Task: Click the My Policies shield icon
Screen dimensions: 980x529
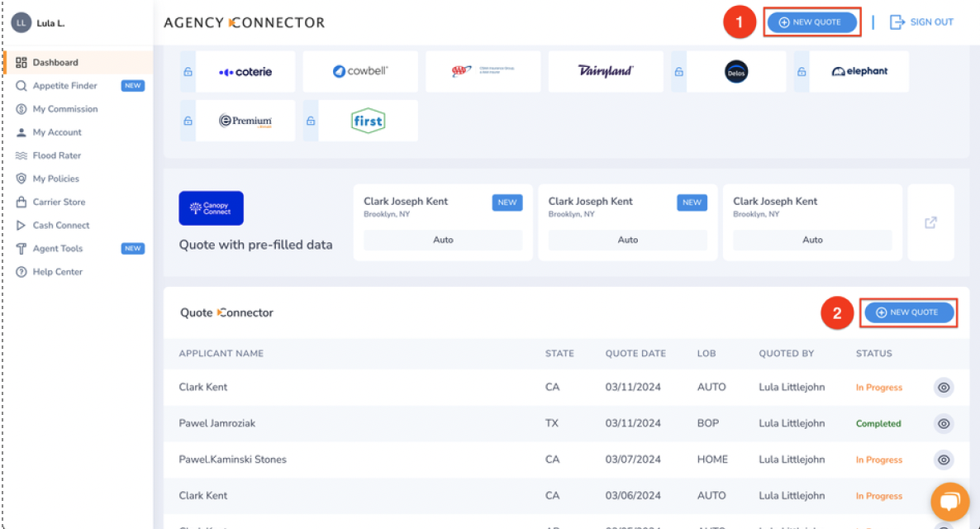Action: 20,179
